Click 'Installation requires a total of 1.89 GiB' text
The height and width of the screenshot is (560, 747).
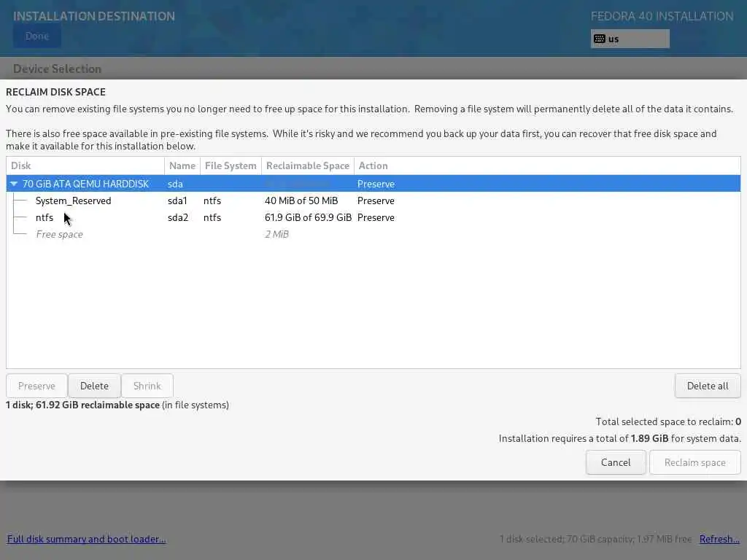(584, 438)
